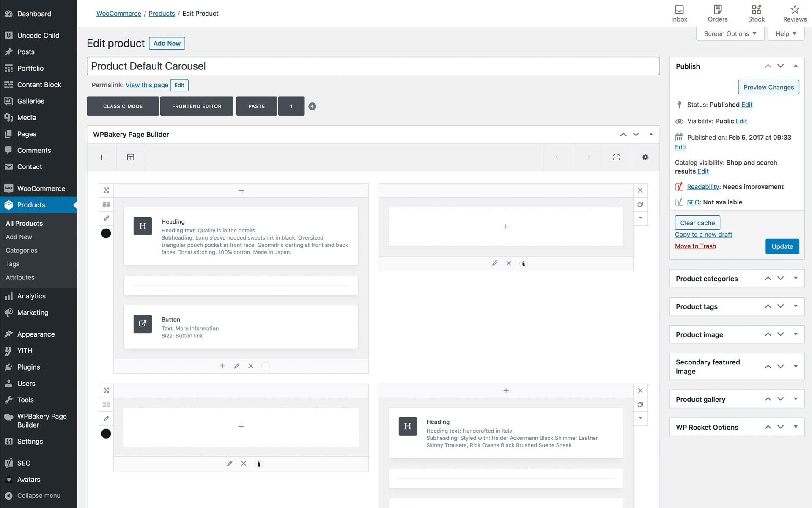Expand the Screen Options dropdown
Screen dimensions: 812x508
click(730, 34)
